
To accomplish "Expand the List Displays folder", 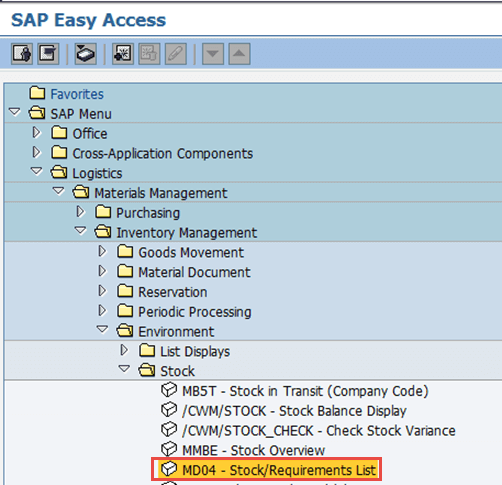I will 124,350.
